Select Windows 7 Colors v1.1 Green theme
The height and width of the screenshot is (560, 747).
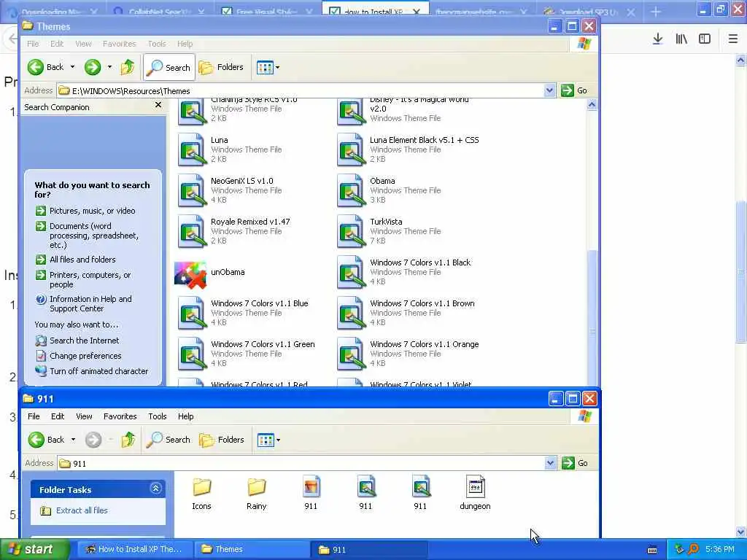coord(191,354)
